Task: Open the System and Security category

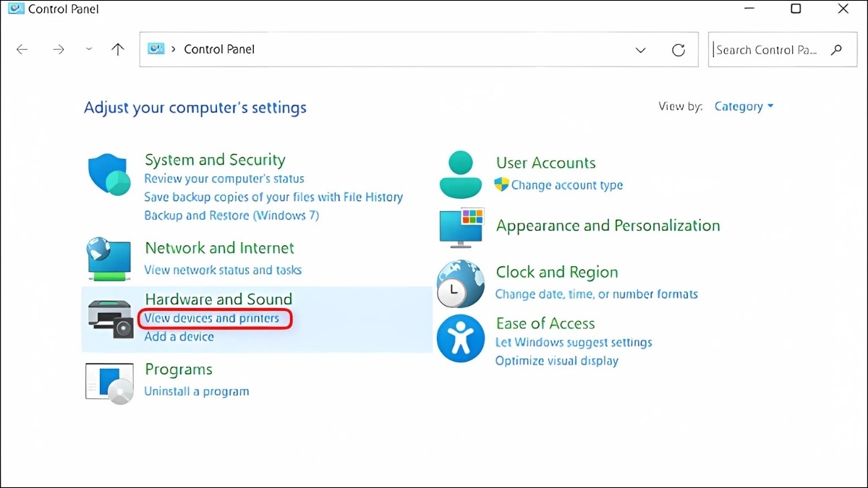Action: [x=215, y=160]
